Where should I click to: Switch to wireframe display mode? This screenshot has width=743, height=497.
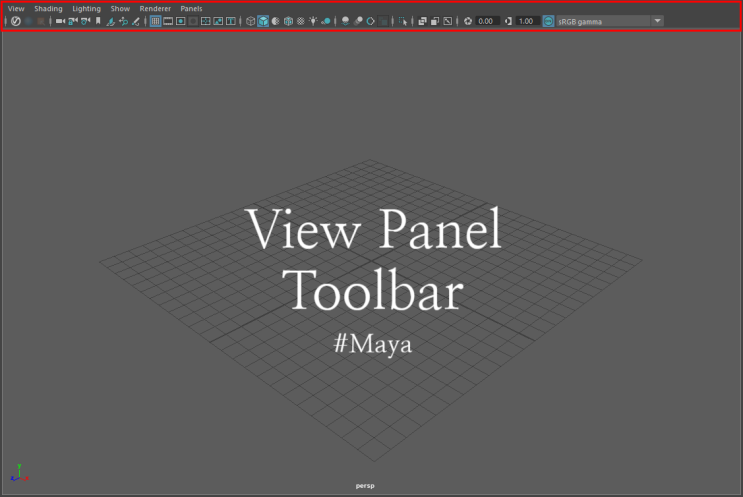point(250,21)
